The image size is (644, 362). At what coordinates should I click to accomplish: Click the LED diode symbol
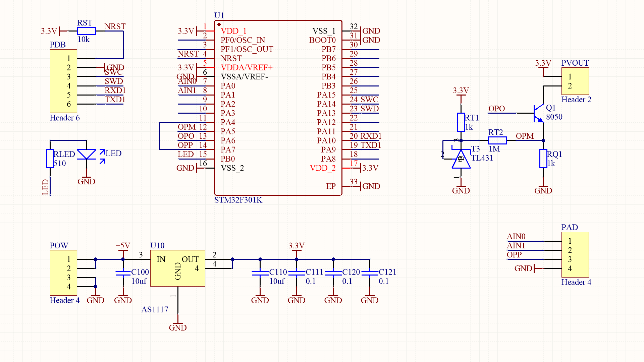pos(87,155)
